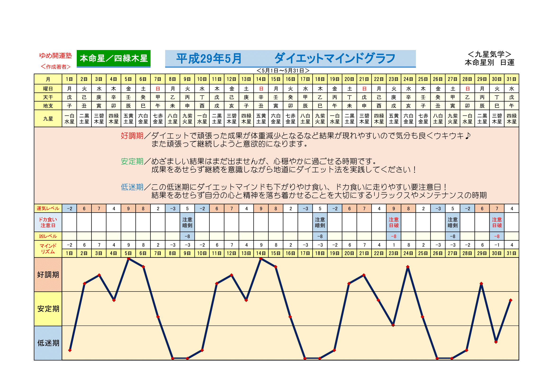Click the graph data point at 24日
Image resolution: width=554 pixels, height=392 pixels.
coord(408,267)
